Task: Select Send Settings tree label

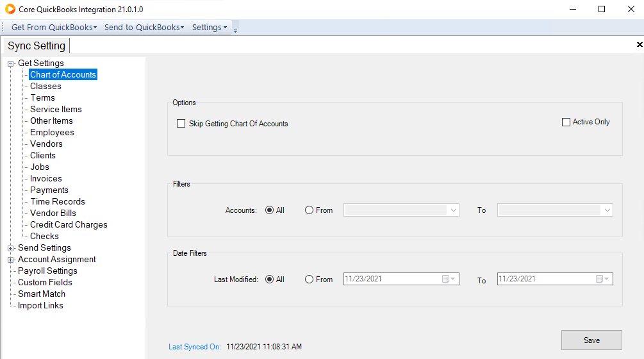Action: [44, 247]
